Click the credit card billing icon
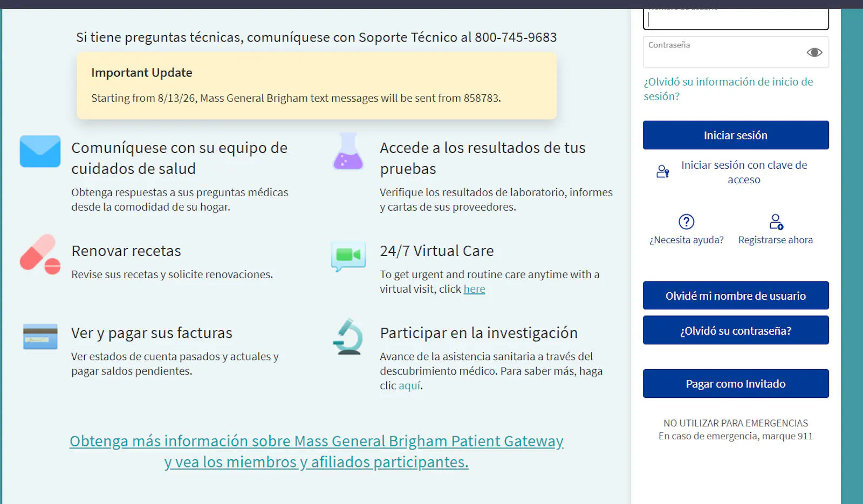This screenshot has width=863, height=504. pyautogui.click(x=40, y=336)
